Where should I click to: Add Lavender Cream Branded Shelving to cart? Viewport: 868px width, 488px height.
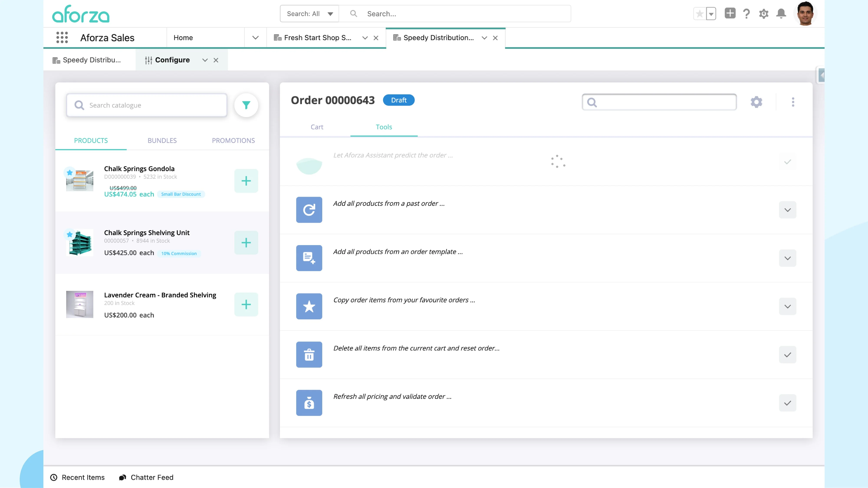click(x=246, y=305)
